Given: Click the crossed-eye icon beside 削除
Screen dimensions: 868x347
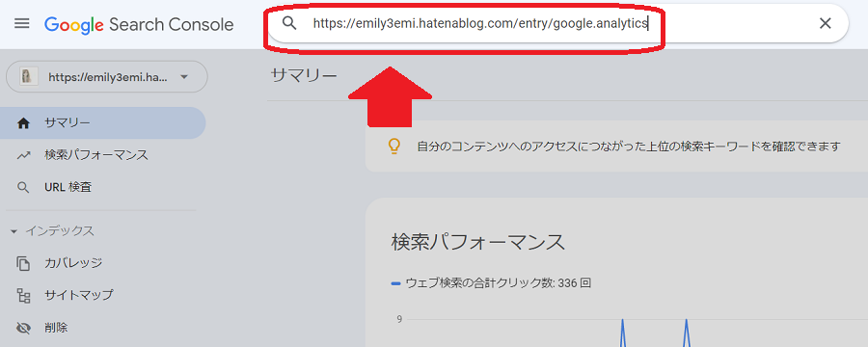Looking at the screenshot, I should (23, 328).
